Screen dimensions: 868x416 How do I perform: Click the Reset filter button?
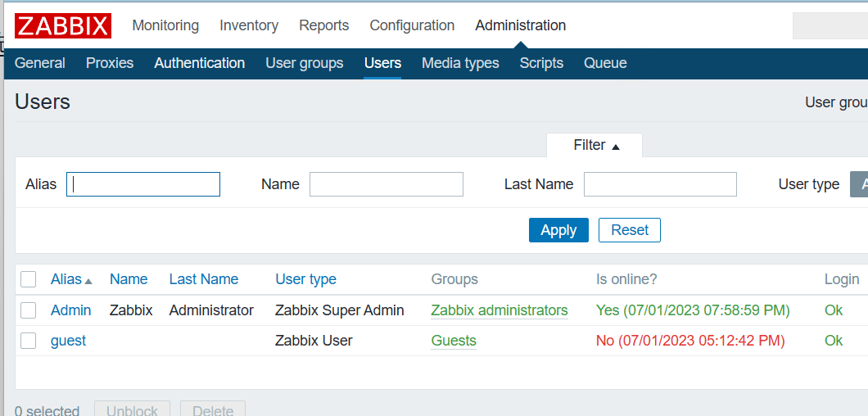630,230
